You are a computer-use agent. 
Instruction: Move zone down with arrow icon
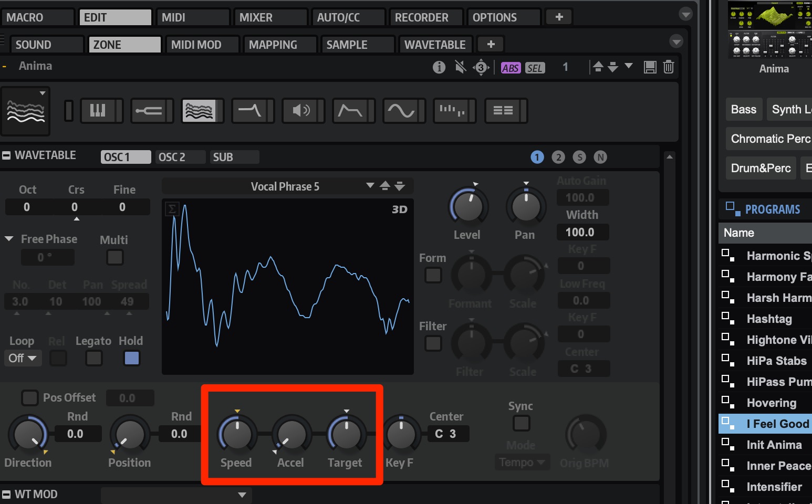click(613, 67)
